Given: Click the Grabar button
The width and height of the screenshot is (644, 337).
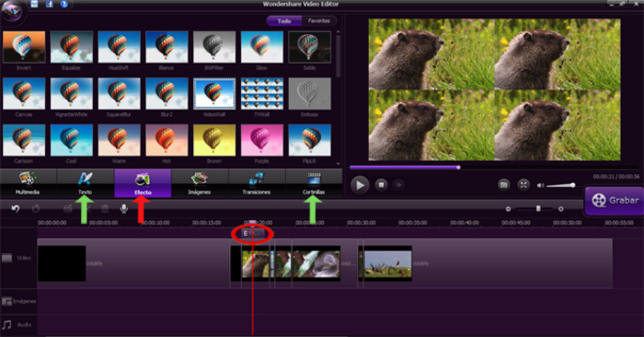Looking at the screenshot, I should [615, 201].
